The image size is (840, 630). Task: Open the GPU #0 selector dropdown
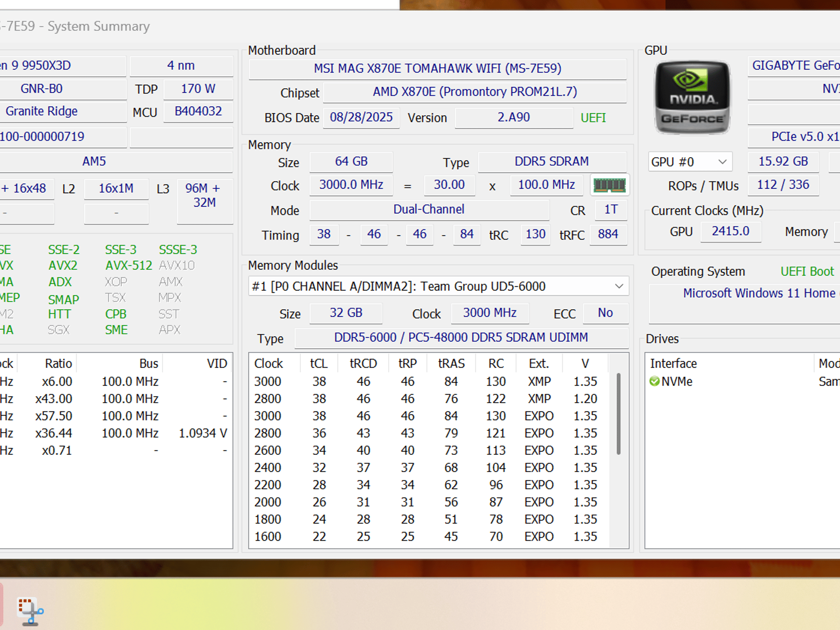(690, 162)
